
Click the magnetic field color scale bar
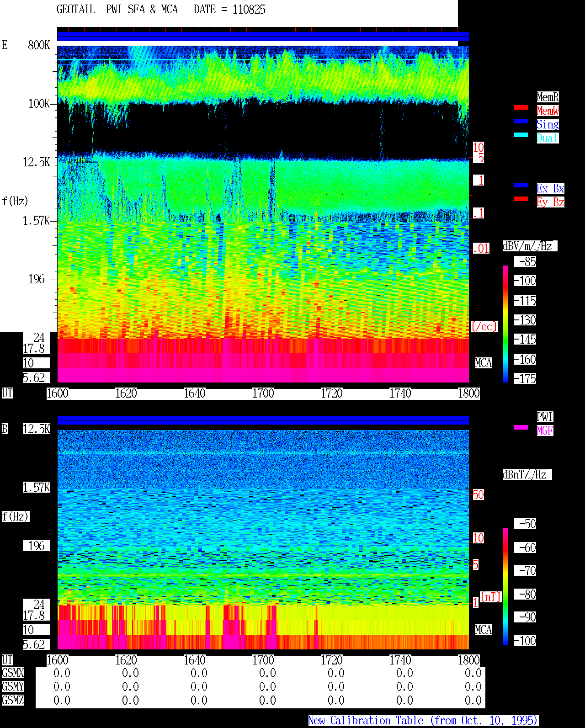(505, 586)
